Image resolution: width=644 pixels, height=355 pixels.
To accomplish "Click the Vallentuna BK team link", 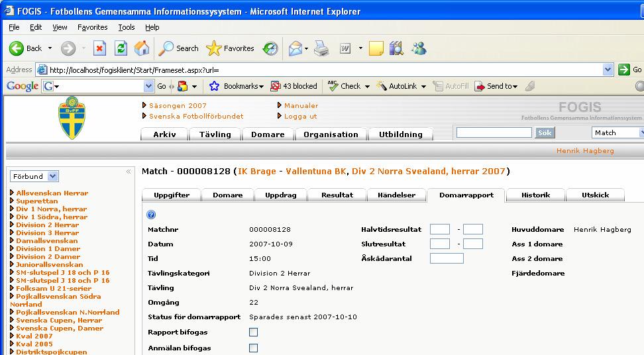I will click(316, 171).
